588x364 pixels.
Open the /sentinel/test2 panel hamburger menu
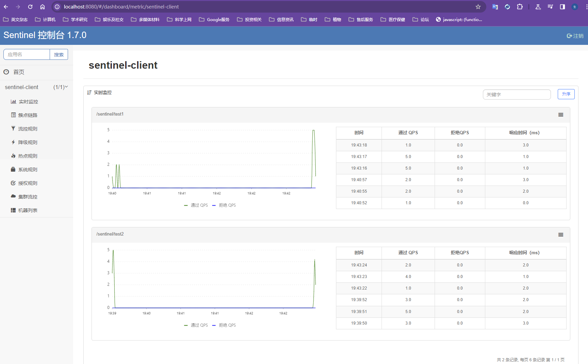(560, 235)
